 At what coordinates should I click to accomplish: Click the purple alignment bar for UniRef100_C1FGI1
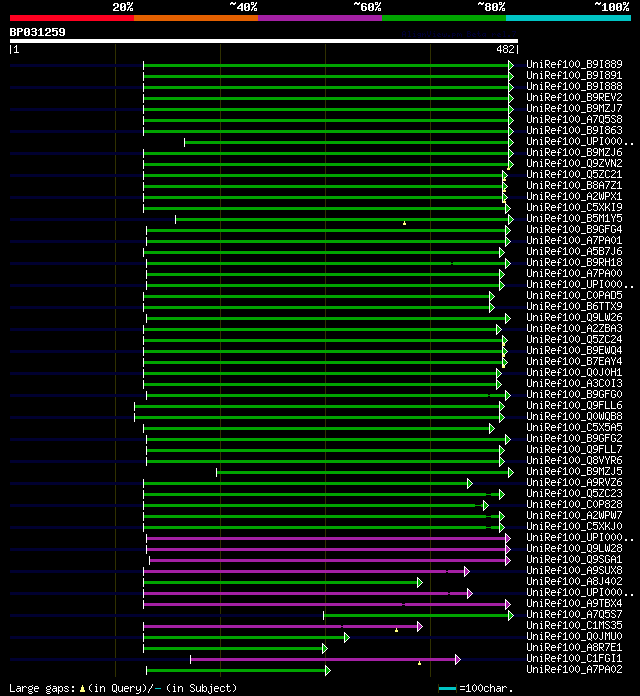point(325,660)
